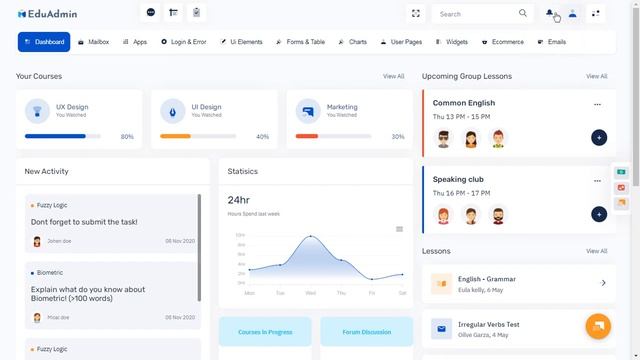Click the green side-panel shortcut icon

click(x=621, y=172)
